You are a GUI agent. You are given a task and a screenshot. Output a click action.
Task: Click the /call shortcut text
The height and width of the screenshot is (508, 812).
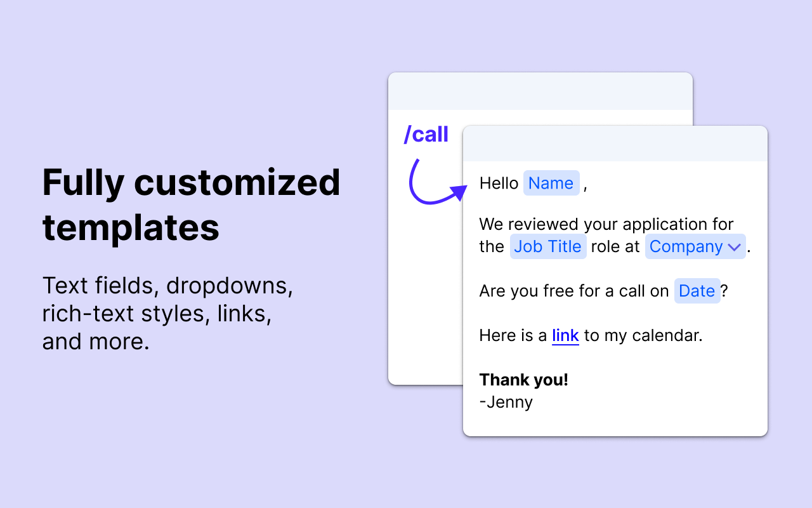(426, 135)
